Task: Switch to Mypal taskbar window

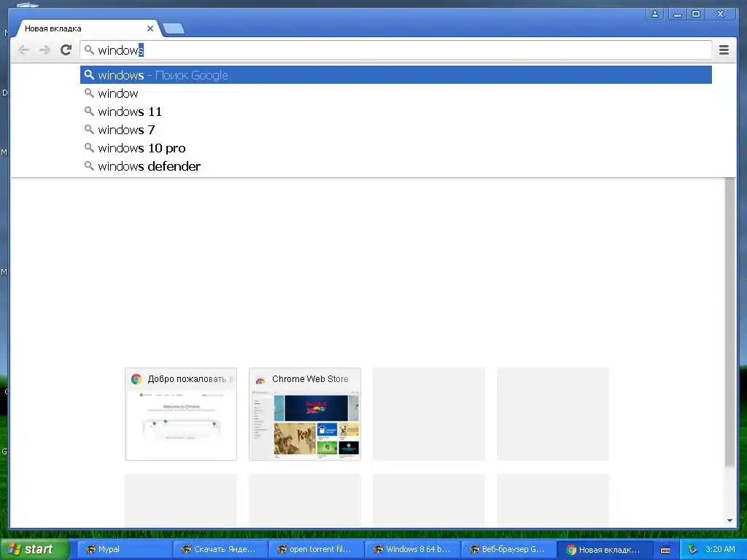Action: (124, 549)
